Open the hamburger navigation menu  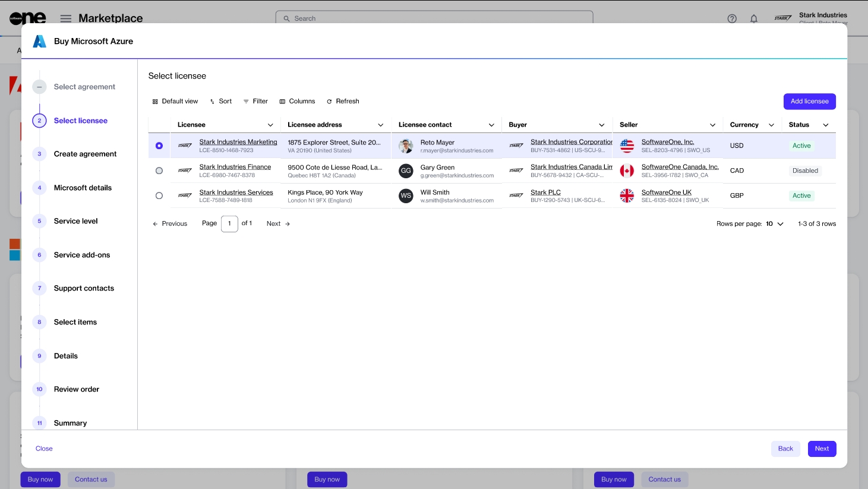tap(66, 18)
